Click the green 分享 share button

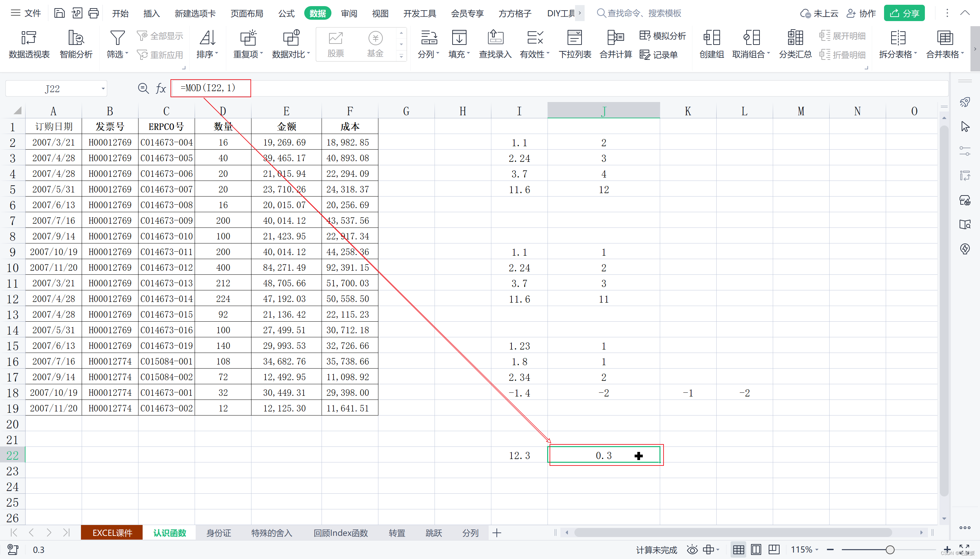(904, 13)
